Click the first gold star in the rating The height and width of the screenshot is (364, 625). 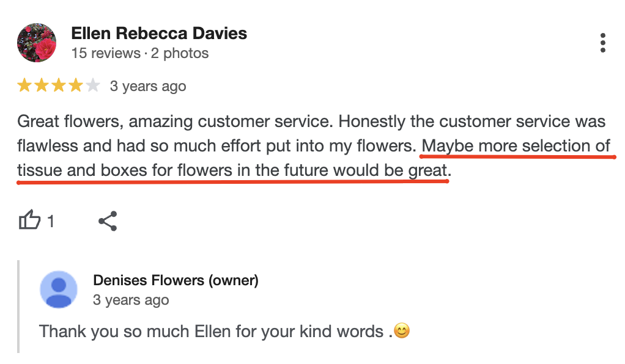24,86
